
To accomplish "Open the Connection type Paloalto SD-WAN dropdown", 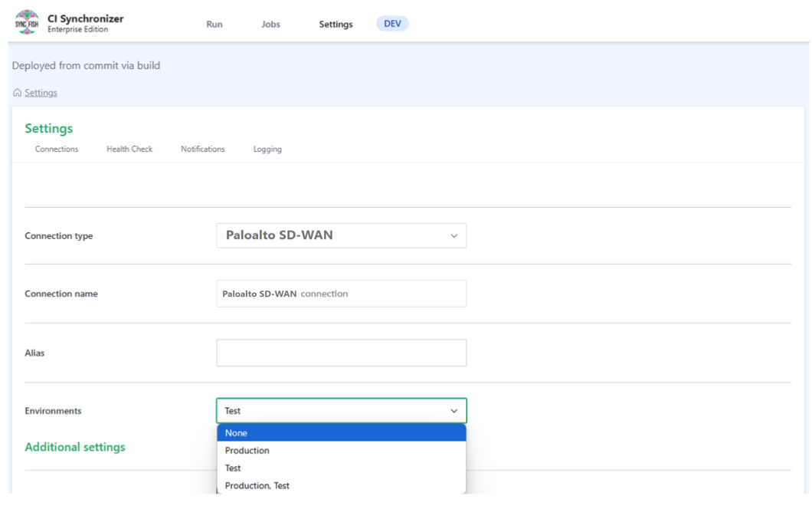I will (341, 235).
